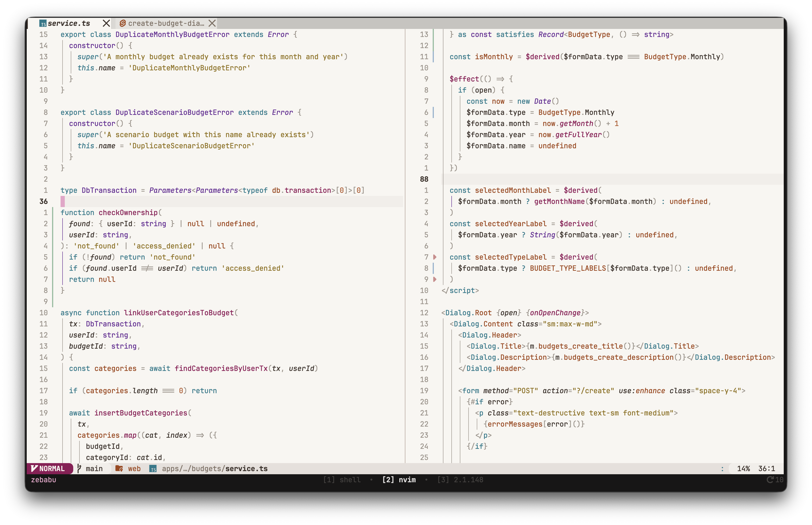Switch to the create-budget-dia… tab
Viewport: 812px width, 525px height.
coord(166,23)
